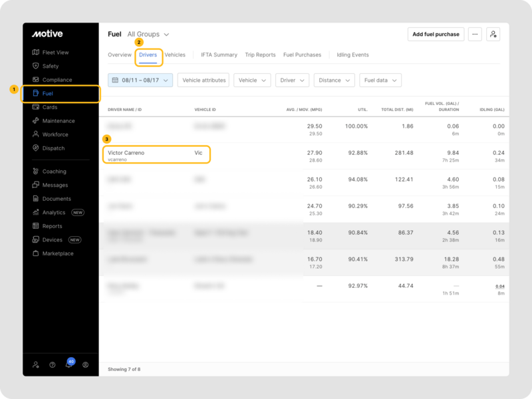Viewport: 532px width, 399px height.
Task: Open the profile avatar icon at bottom
Action: tap(85, 365)
